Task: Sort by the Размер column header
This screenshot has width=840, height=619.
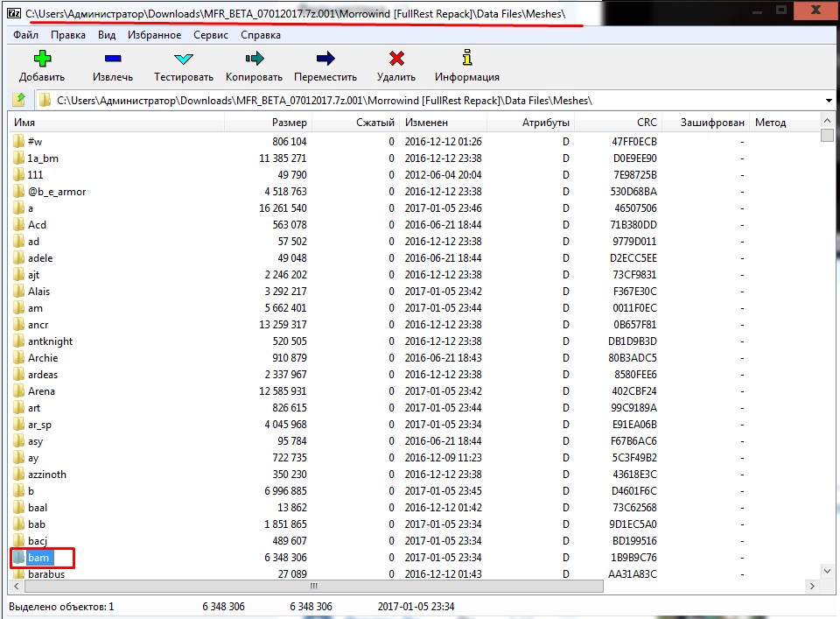Action: 289,123
